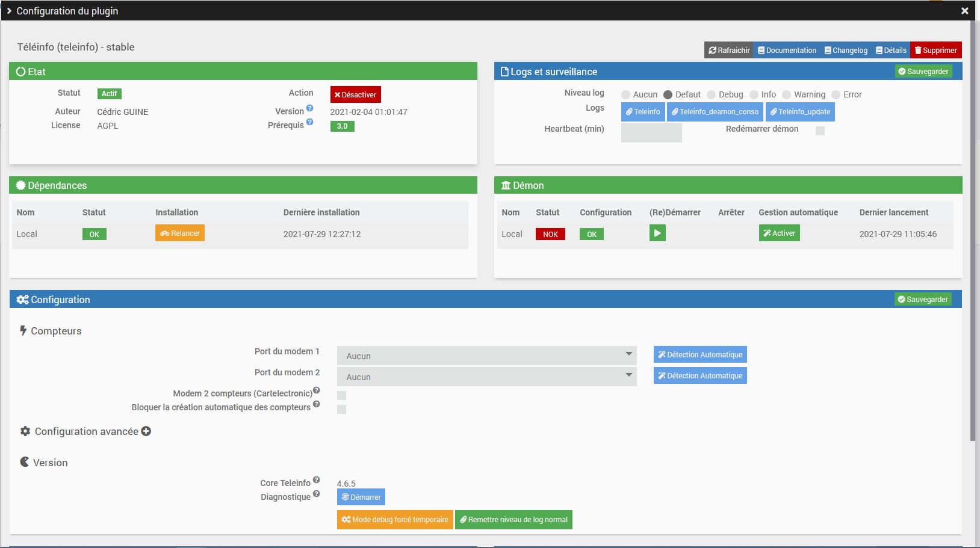This screenshot has height=548, width=980.
Task: Click the red Supprimer button
Action: click(x=936, y=51)
